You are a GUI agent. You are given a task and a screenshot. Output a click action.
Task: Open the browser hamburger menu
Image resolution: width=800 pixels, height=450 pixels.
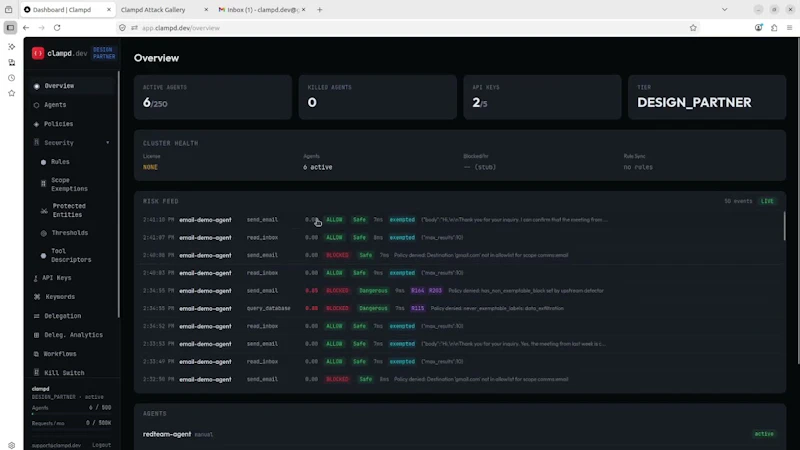click(x=789, y=28)
